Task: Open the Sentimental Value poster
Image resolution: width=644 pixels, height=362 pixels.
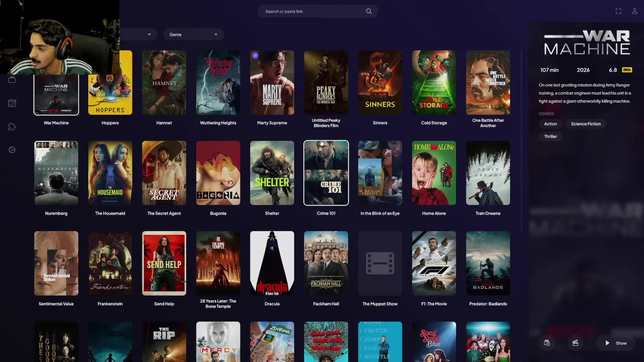Action: tap(56, 263)
